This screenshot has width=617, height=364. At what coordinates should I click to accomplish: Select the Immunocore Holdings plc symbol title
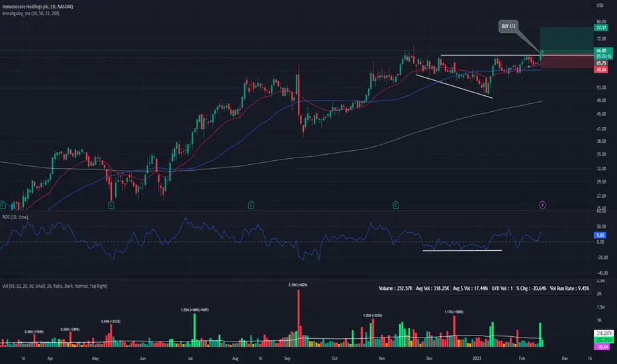click(38, 7)
